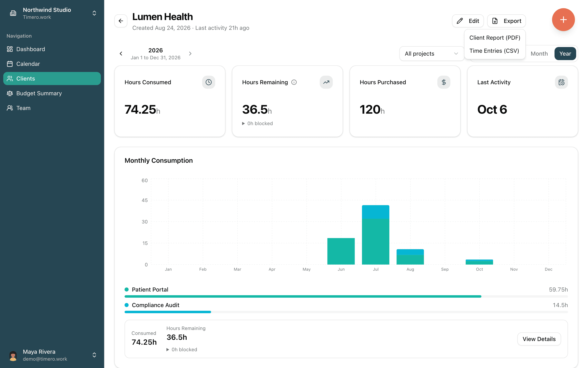Click the Compliance Audit progress bar

[346, 312]
